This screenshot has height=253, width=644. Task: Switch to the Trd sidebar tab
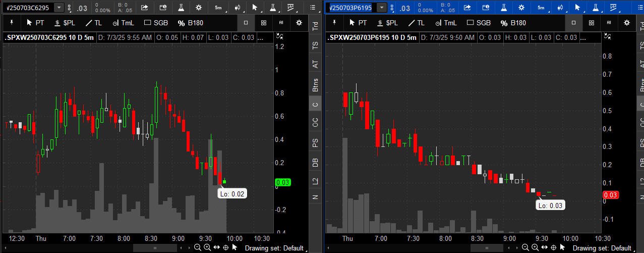tap(316, 26)
